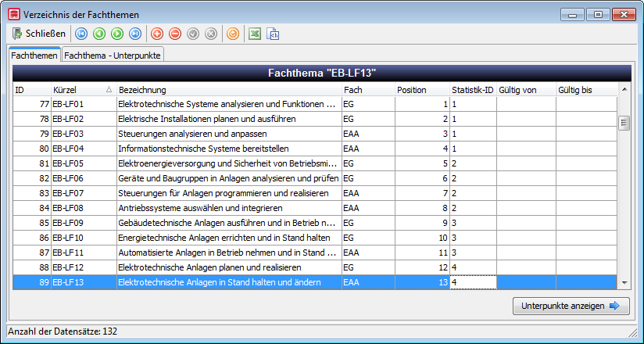Export table with Excel icon

pos(255,34)
